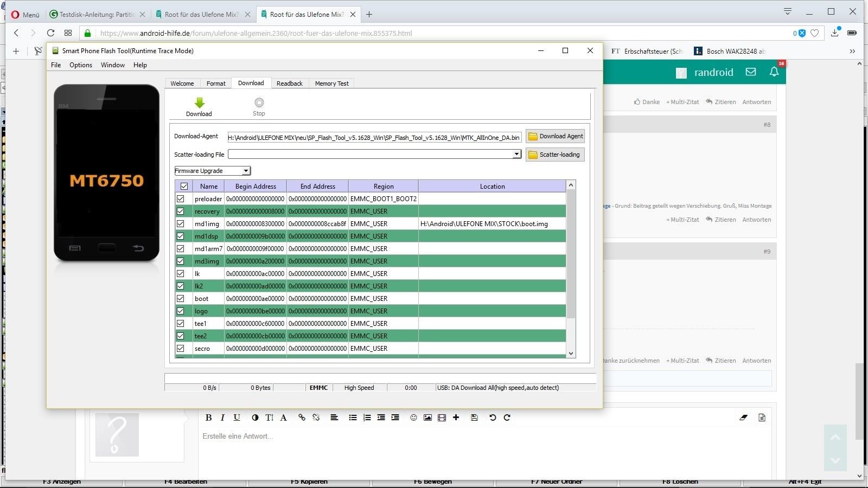Uncheck the md1img partition checkbox
This screenshot has width=868, height=488.
tap(181, 223)
